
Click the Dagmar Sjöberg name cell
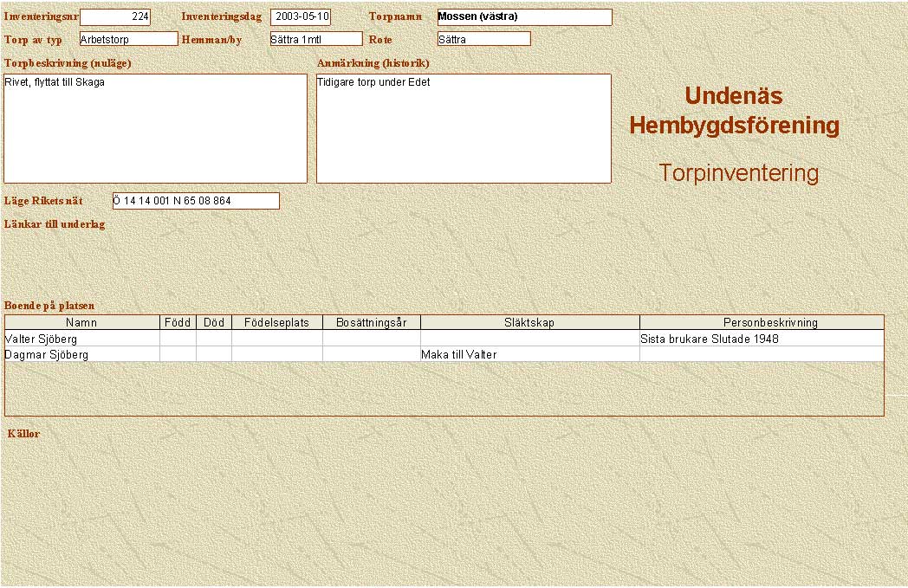click(x=81, y=354)
